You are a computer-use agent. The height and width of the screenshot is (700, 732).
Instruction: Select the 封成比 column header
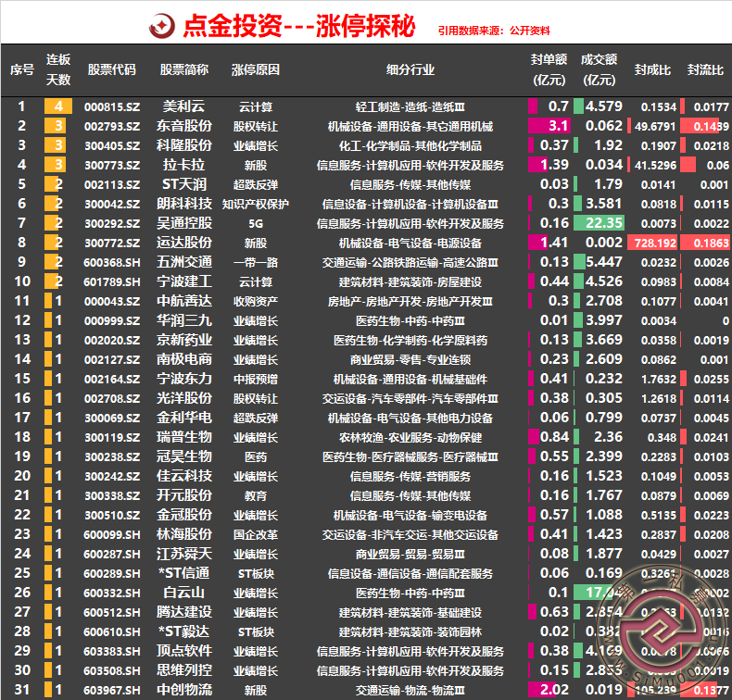pos(652,70)
